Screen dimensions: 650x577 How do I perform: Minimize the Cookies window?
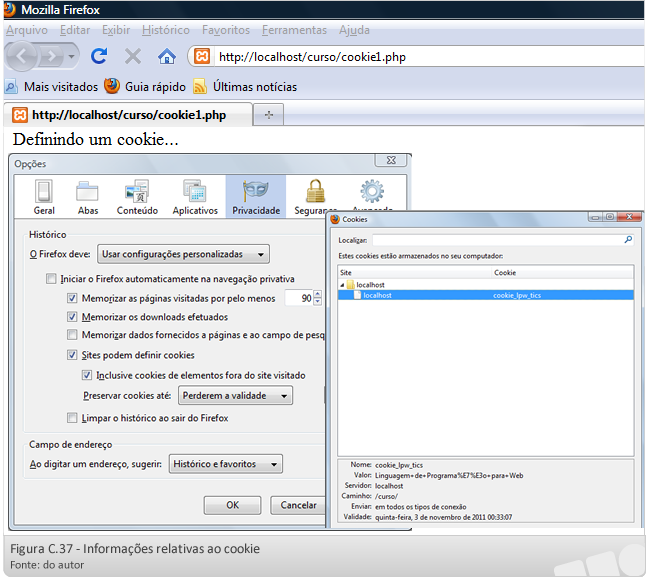[595, 217]
